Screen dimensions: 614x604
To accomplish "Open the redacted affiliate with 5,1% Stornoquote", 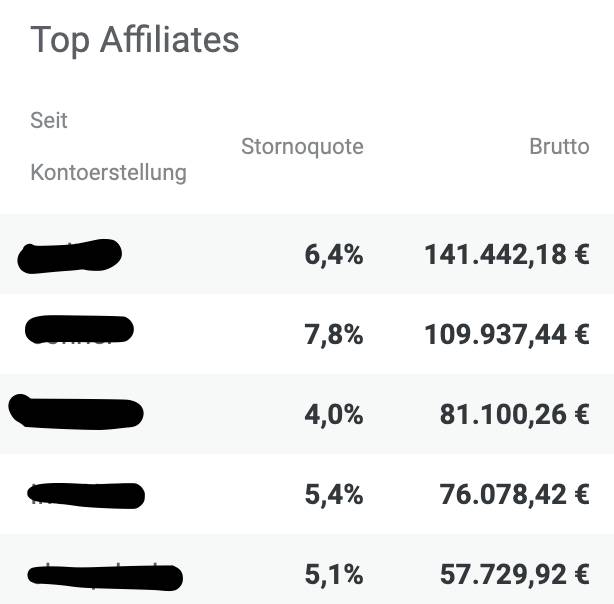I will pyautogui.click(x=105, y=577).
